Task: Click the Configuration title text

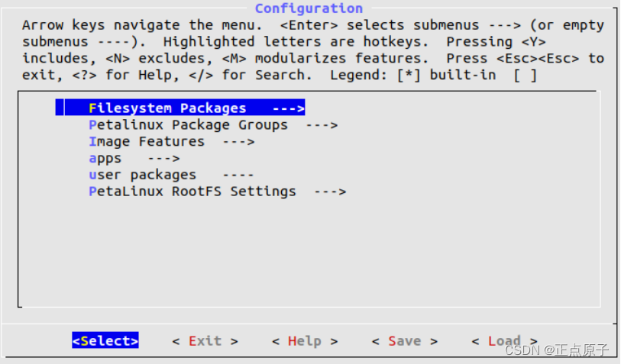Action: coord(309,8)
